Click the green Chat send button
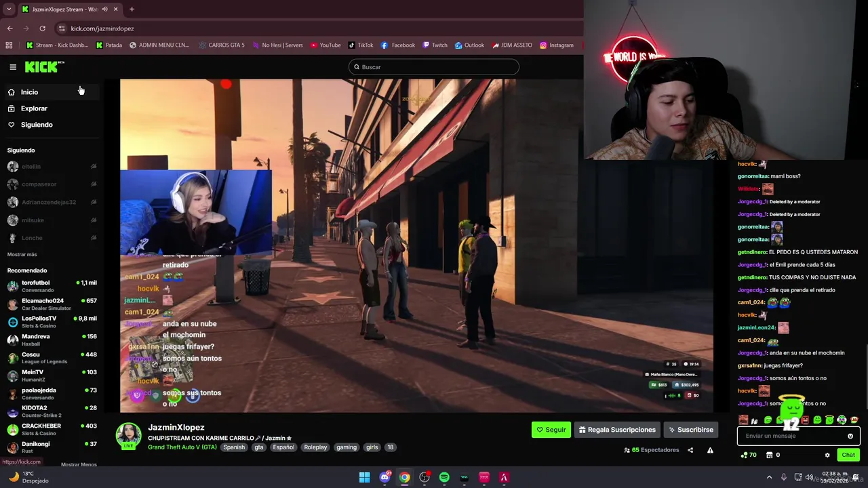The image size is (868, 488). (848, 455)
